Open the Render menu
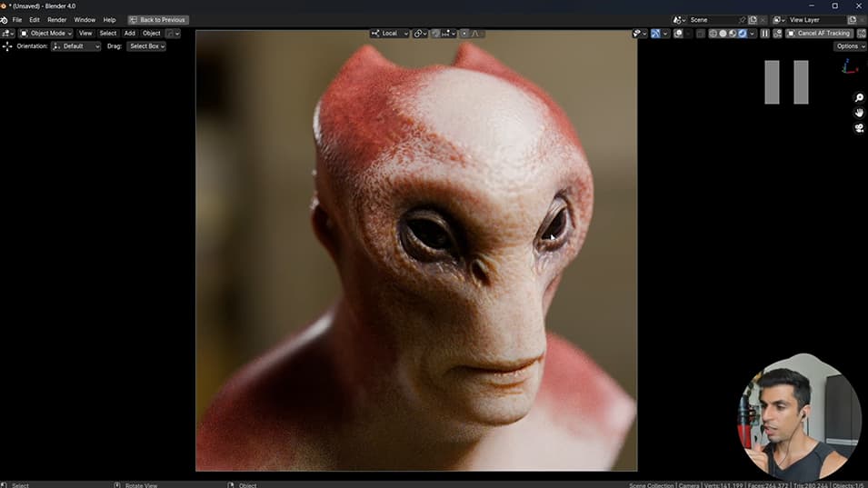868x488 pixels. click(x=56, y=20)
